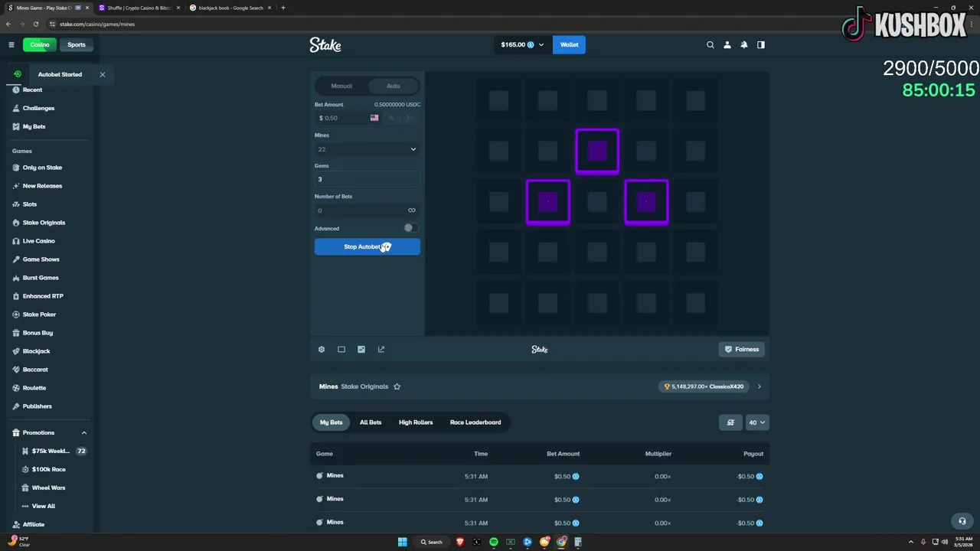Open the user profile icon

coord(727,44)
